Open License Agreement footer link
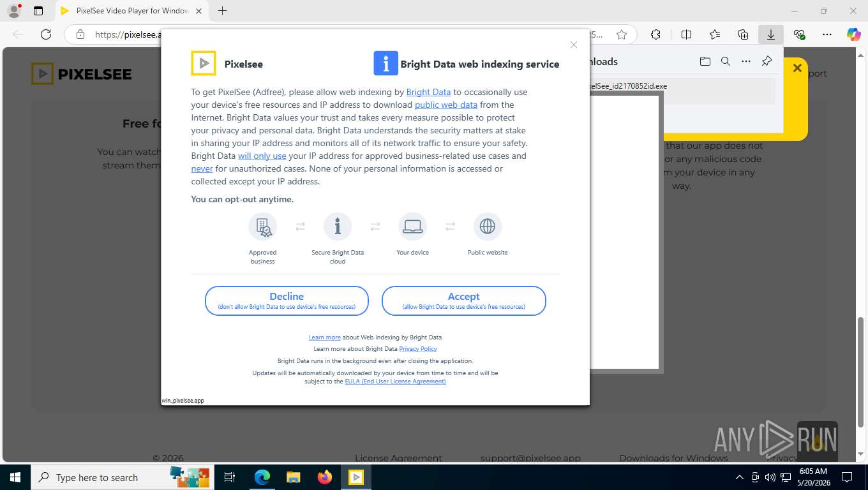 (x=398, y=458)
